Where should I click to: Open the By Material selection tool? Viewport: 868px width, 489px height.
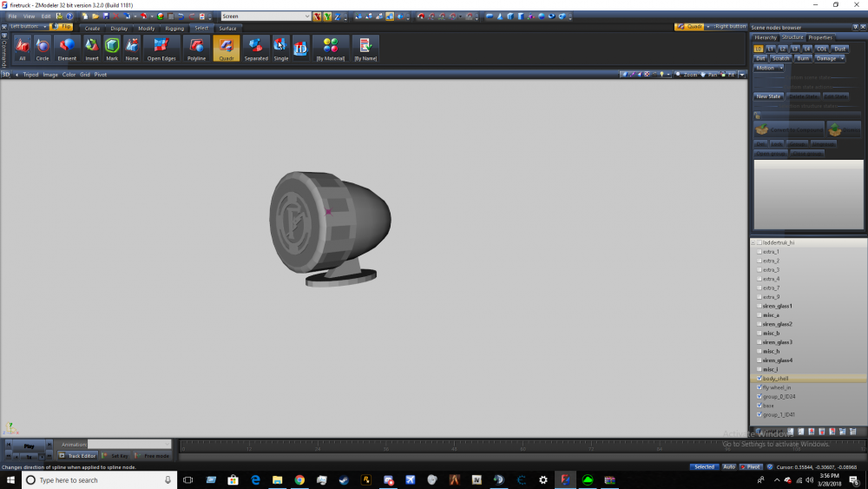[x=331, y=49]
